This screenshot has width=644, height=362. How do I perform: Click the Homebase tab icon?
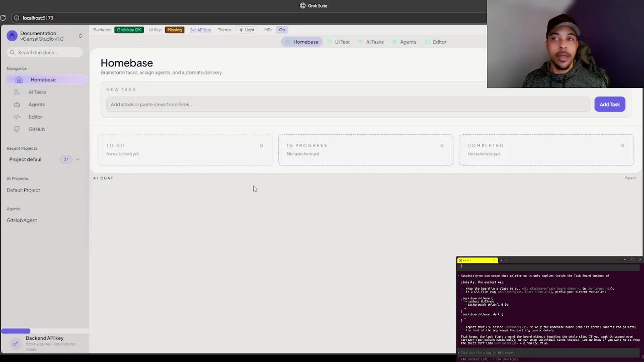[288, 42]
